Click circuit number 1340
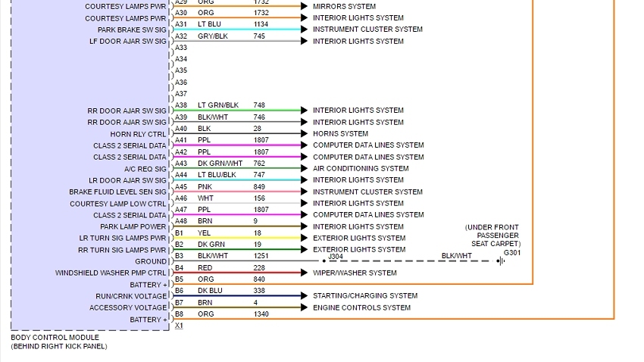 261,314
